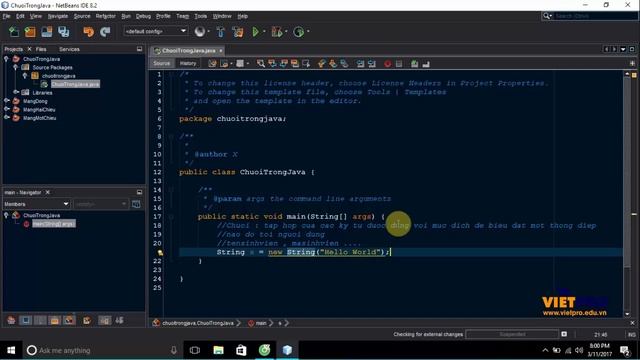The width and height of the screenshot is (640, 360).
Task: Open the File menu
Action: (7, 16)
